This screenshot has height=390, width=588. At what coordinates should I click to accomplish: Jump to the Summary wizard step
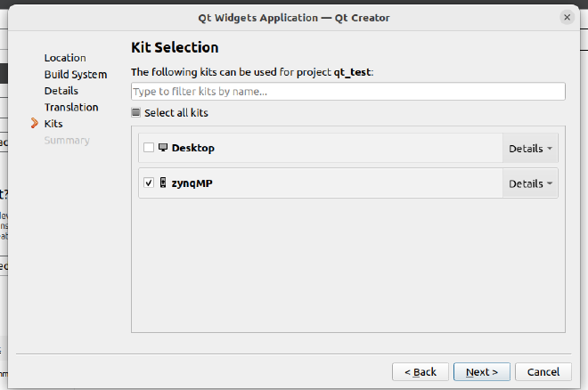pyautogui.click(x=67, y=140)
